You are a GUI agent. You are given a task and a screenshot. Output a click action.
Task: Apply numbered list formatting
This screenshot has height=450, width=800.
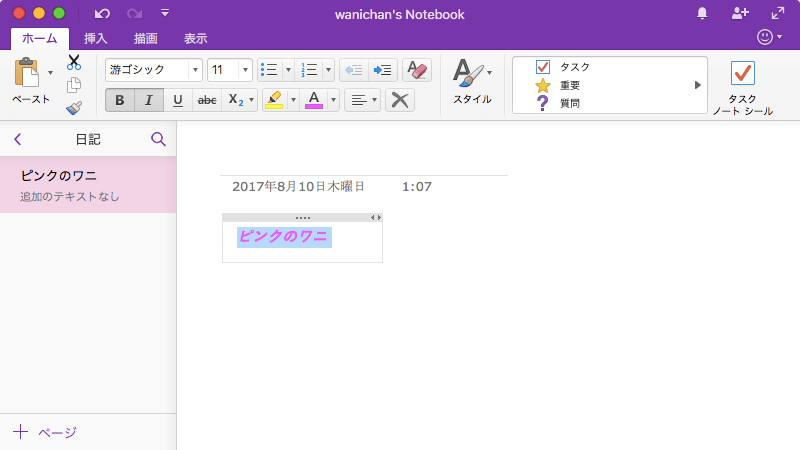click(309, 70)
